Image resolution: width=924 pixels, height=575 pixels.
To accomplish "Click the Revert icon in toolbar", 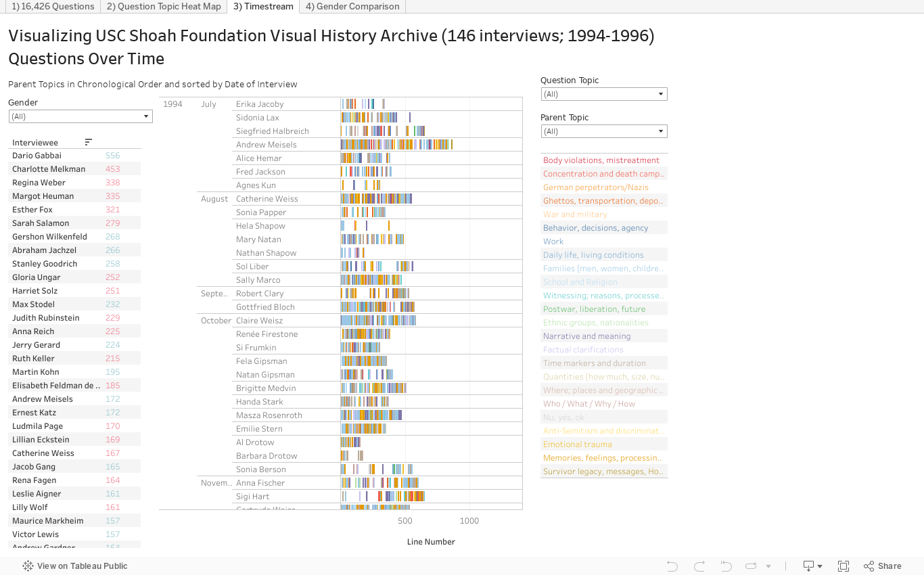I will click(x=726, y=566).
